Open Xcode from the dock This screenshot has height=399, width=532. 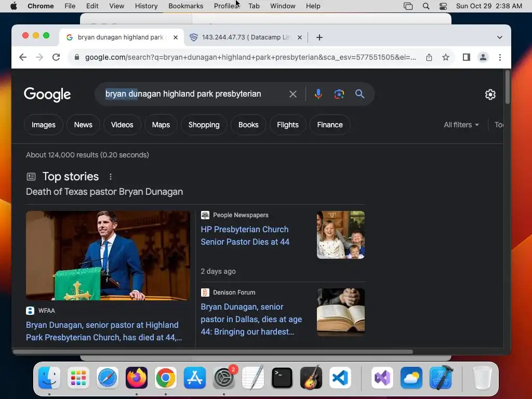tap(441, 378)
